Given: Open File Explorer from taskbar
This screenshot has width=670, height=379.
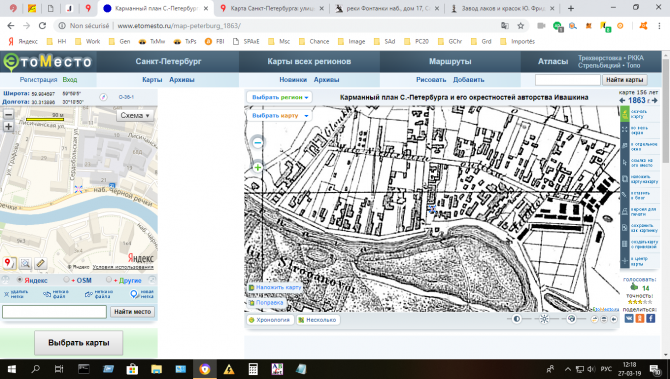Looking at the screenshot, I should (156, 369).
